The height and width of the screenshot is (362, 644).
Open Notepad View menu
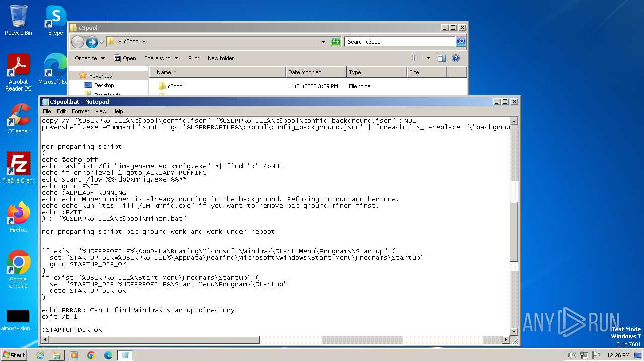pos(101,111)
